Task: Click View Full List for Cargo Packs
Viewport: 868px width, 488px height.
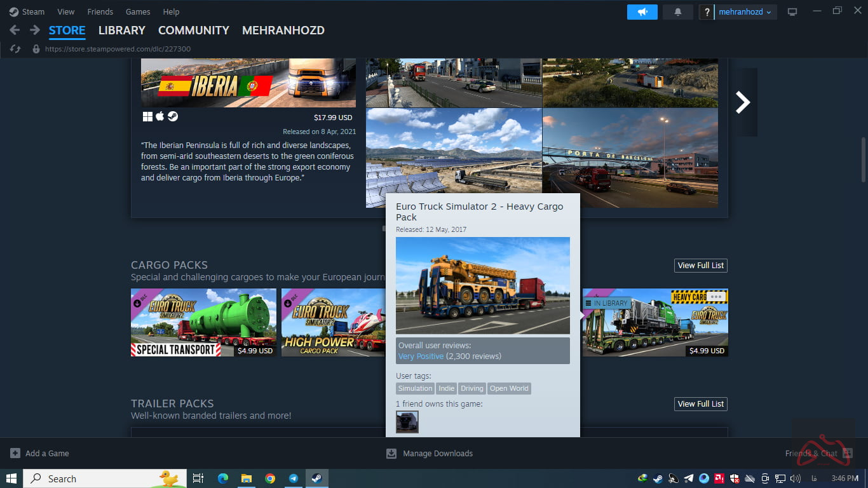Action: point(700,265)
